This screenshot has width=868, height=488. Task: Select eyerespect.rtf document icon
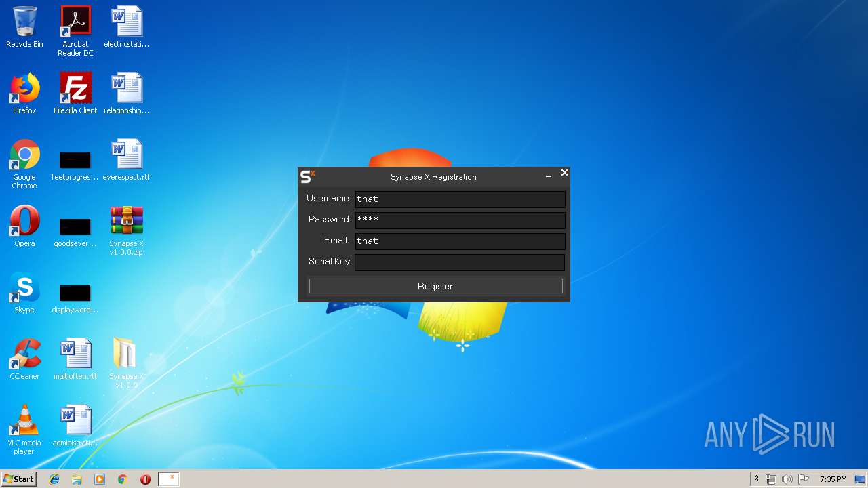point(126,160)
